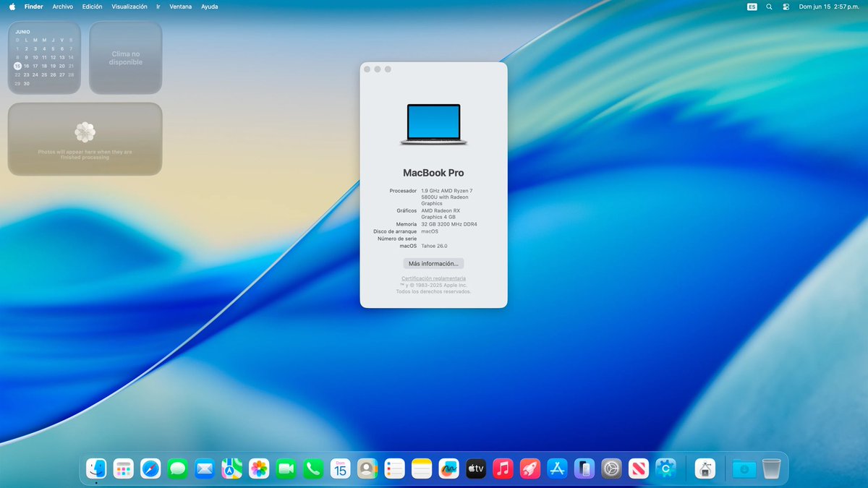
Task: Open Spotlight search in menu bar
Action: [769, 7]
